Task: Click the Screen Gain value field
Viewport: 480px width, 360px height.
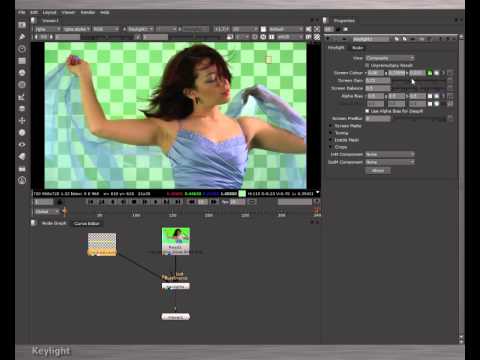Action: [378, 80]
